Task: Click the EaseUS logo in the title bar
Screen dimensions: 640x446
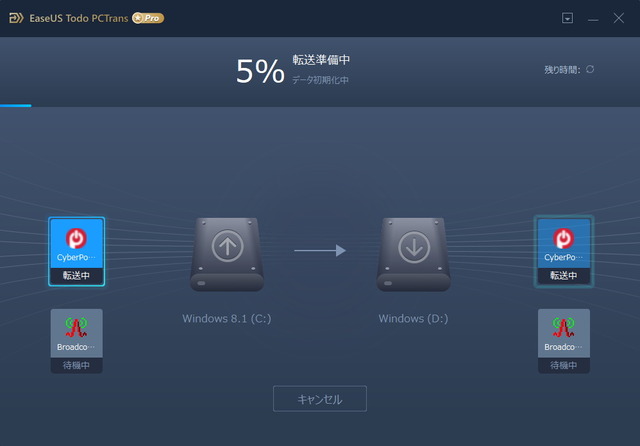Action: 16,18
